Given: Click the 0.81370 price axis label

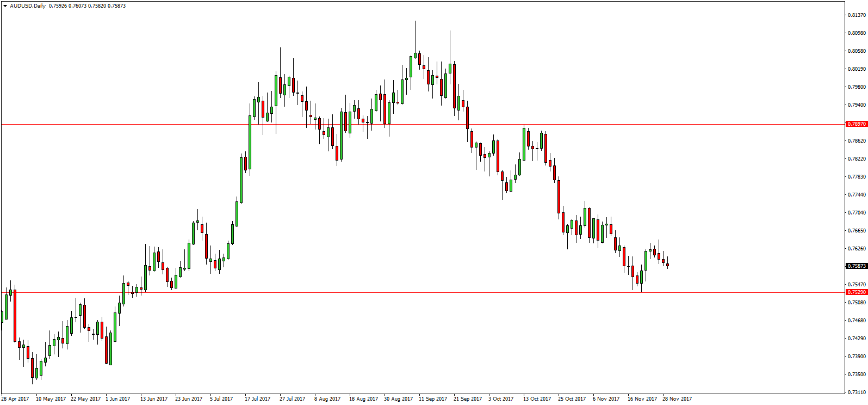Looking at the screenshot, I should [x=857, y=15].
